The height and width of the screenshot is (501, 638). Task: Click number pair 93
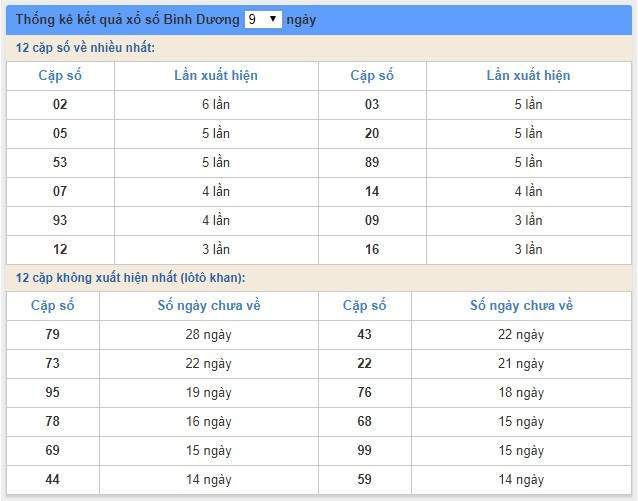pyautogui.click(x=60, y=220)
